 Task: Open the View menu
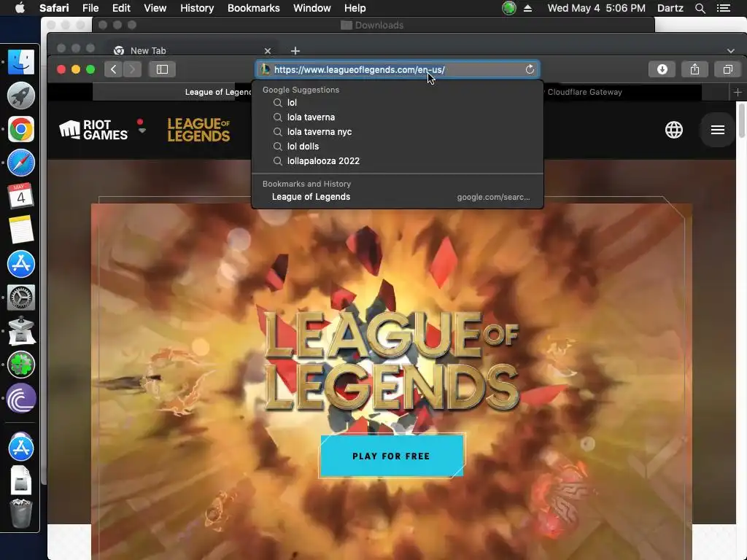tap(155, 8)
